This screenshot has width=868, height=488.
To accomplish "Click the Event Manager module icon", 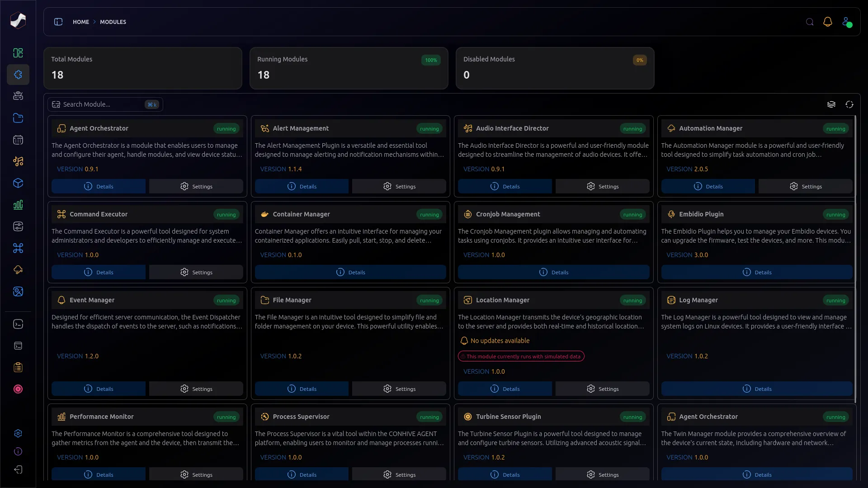I will (x=61, y=300).
